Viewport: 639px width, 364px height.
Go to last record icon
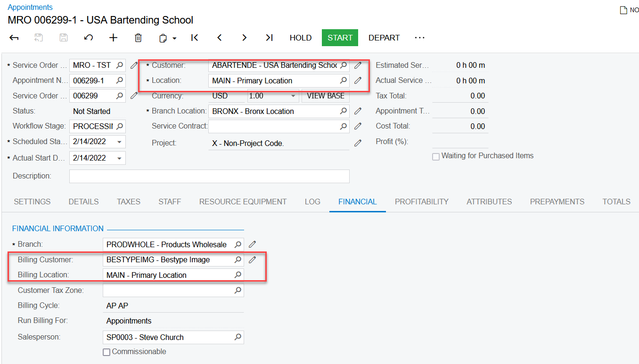pyautogui.click(x=269, y=38)
